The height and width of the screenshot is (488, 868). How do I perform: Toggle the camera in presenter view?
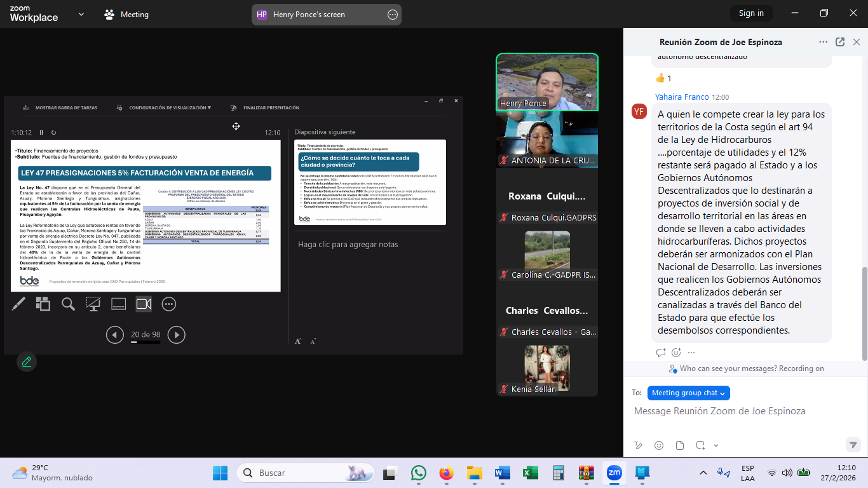[144, 304]
